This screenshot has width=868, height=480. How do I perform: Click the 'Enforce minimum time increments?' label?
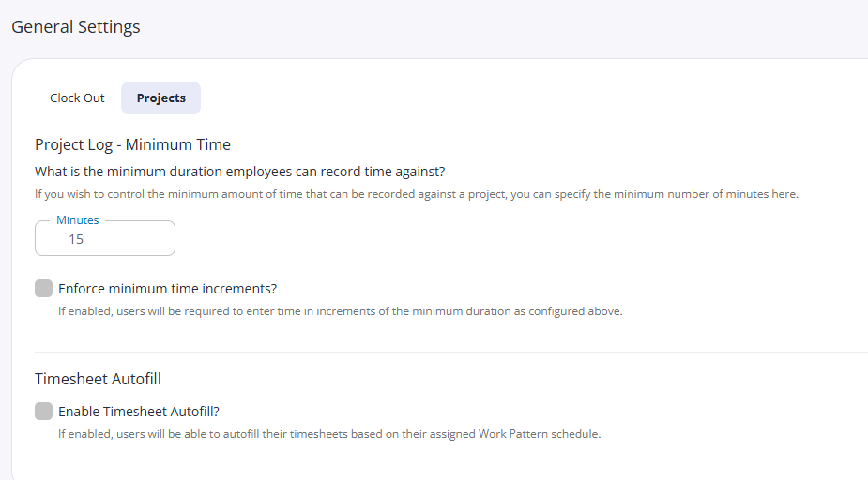click(168, 289)
